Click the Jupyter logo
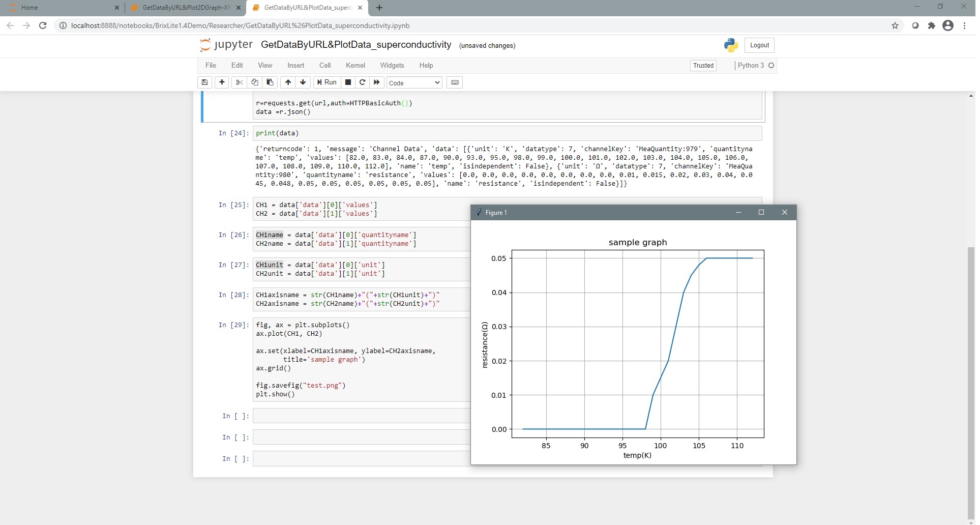 point(226,45)
